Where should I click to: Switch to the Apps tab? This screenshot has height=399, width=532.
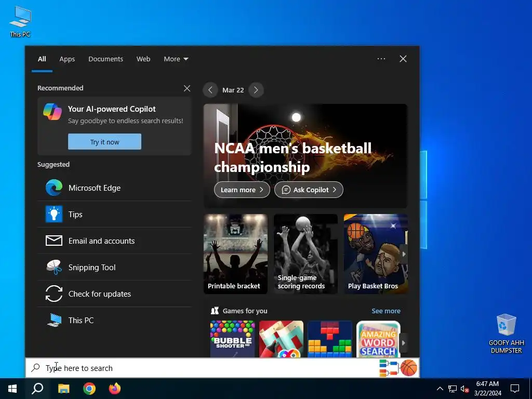[x=67, y=59]
